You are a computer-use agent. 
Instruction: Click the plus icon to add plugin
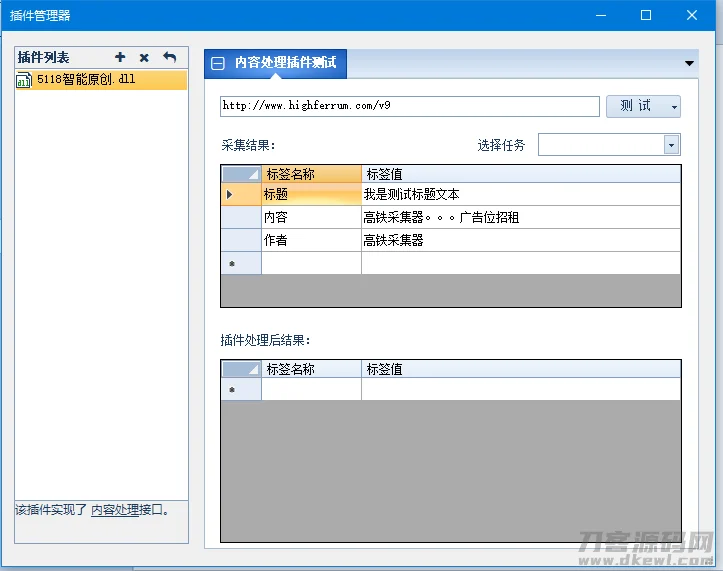tap(121, 58)
